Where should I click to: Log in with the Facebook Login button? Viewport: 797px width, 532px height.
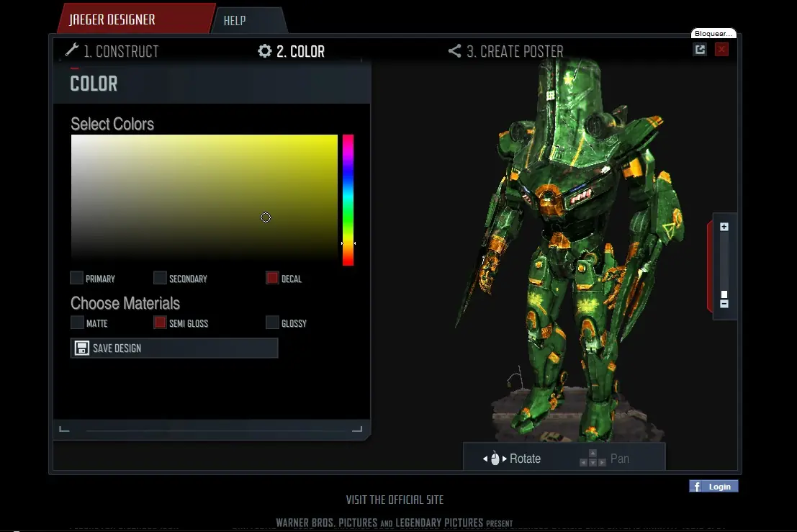pos(713,486)
